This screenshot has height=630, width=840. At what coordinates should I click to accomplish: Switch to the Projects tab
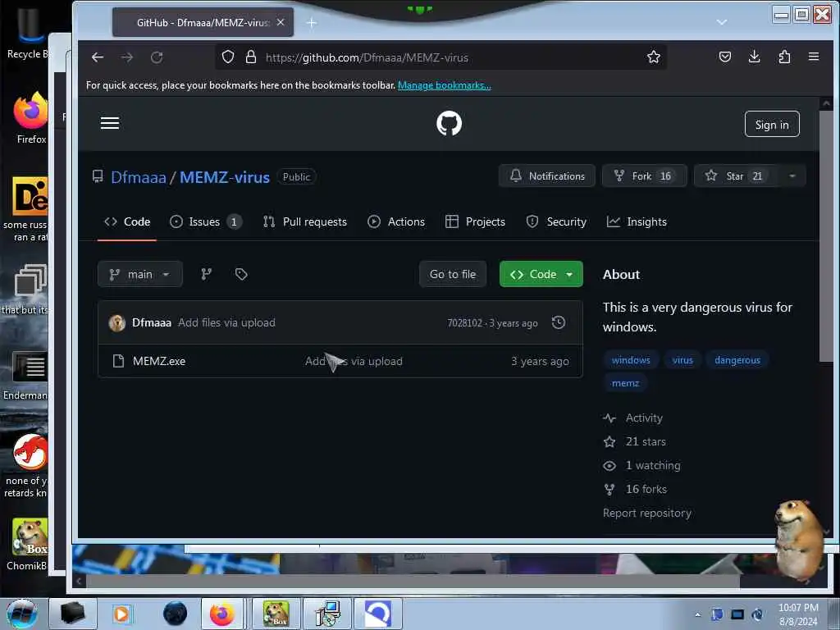pos(475,221)
